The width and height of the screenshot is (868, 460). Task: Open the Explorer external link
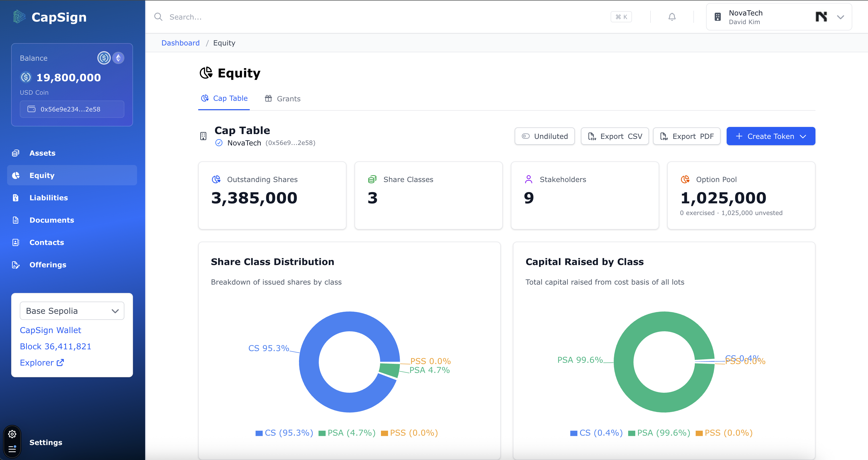pos(42,362)
